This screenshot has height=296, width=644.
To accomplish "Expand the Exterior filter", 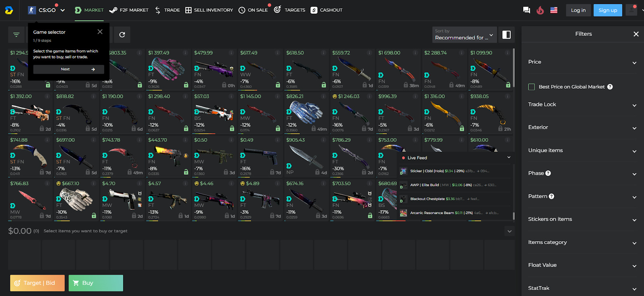I will tap(582, 128).
